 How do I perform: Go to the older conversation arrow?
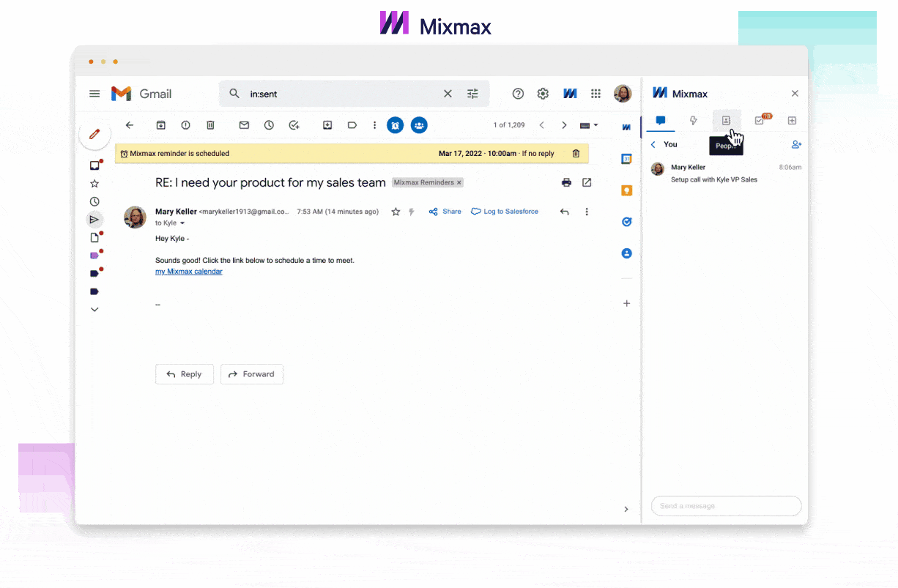point(564,125)
